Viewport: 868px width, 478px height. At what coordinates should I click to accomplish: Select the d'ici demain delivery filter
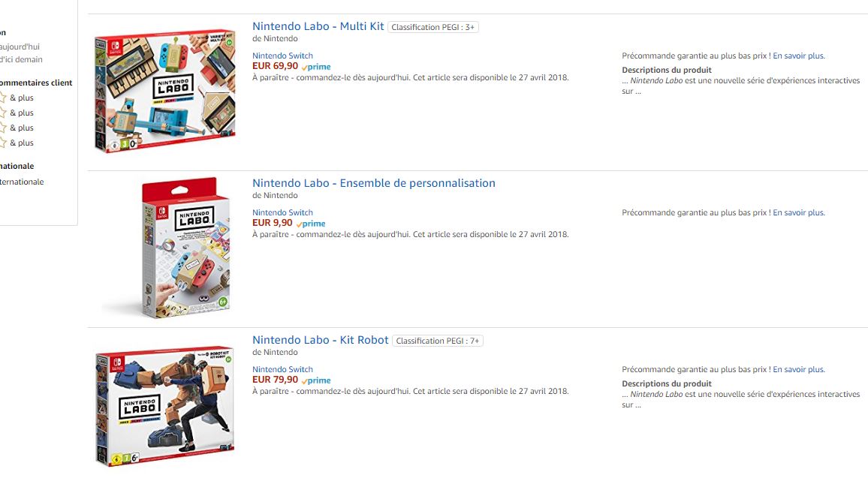coord(21,60)
